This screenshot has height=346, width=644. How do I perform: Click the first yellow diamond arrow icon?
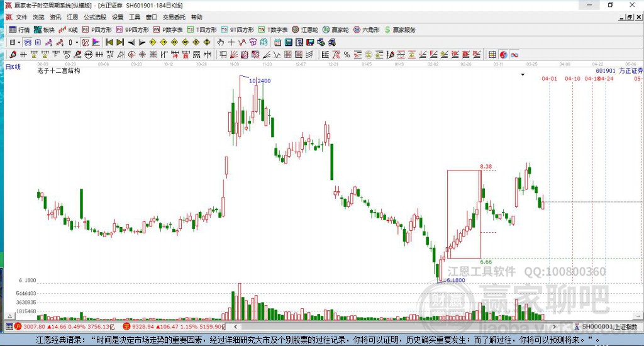pos(153,42)
